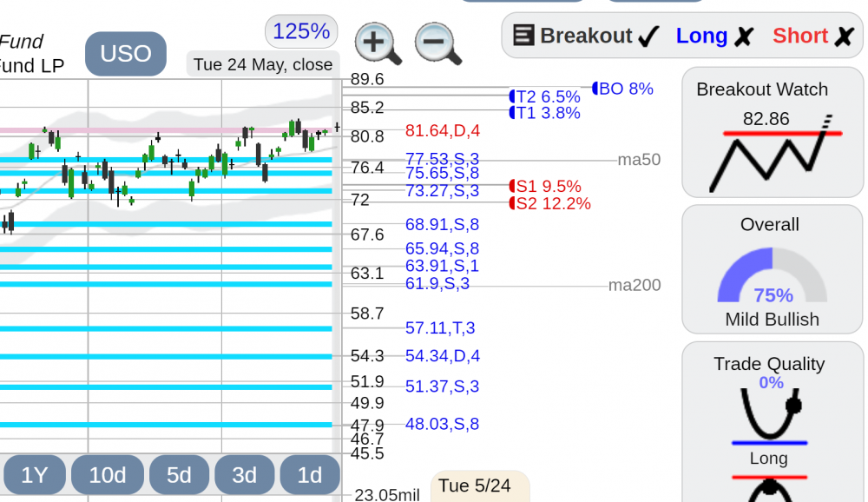The width and height of the screenshot is (868, 502).
Task: Select the 5d timeframe
Action: point(179,475)
